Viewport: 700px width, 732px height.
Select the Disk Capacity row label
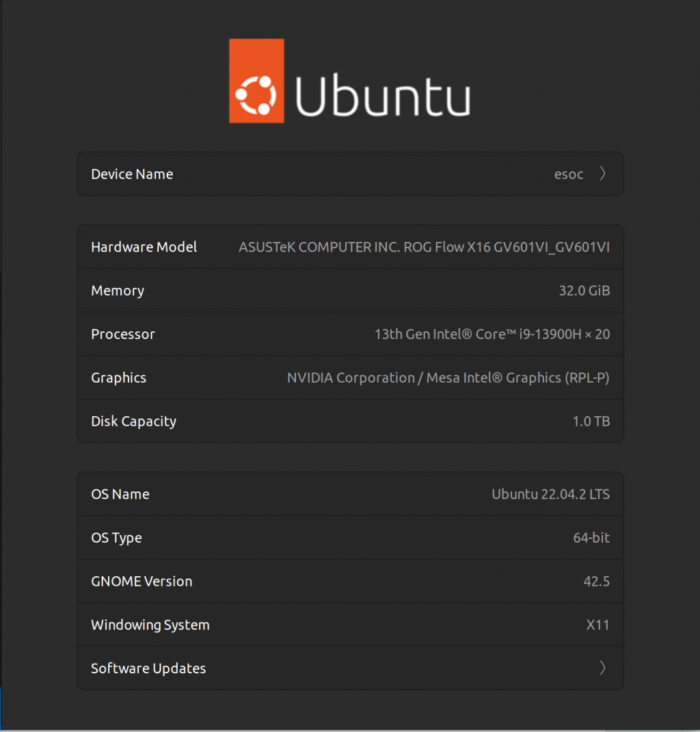133,422
